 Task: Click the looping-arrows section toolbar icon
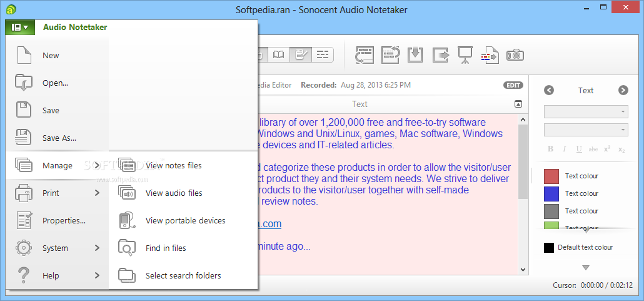(365, 54)
